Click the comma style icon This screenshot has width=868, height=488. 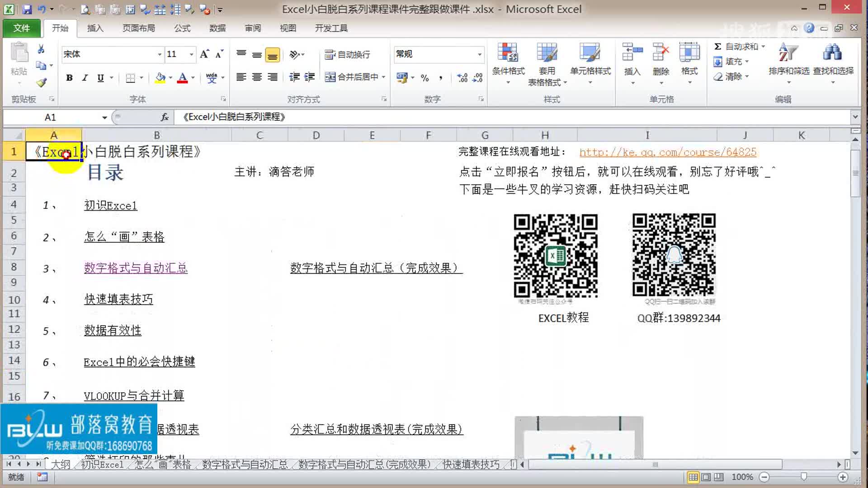[440, 78]
